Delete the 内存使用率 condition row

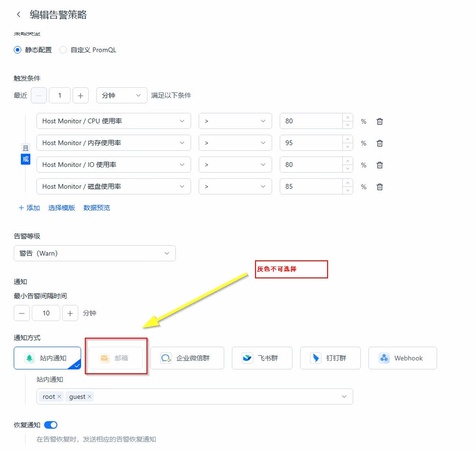pyautogui.click(x=380, y=143)
